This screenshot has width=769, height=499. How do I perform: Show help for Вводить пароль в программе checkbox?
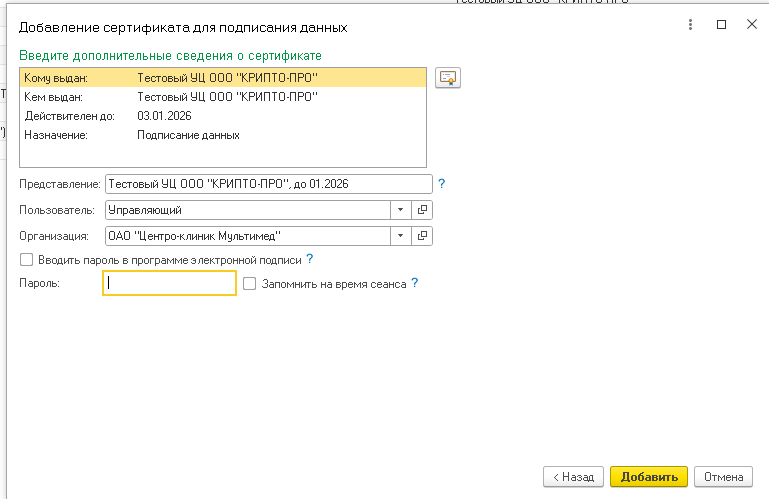tap(310, 259)
